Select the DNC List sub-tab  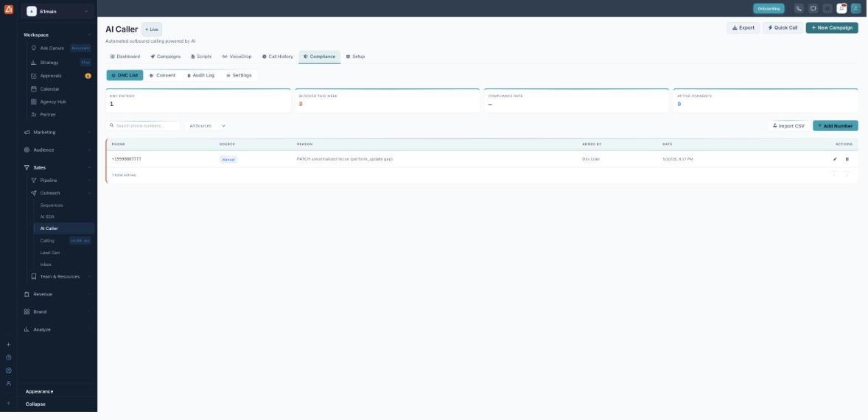pos(125,75)
